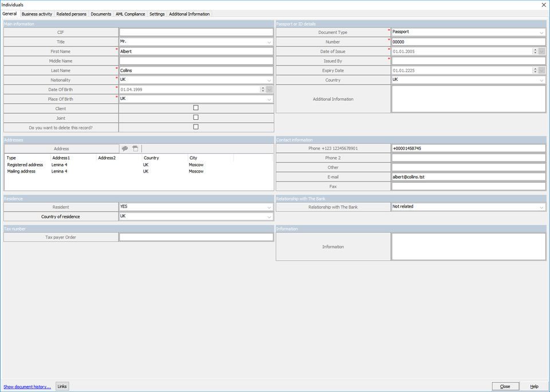
Task: Click the Date Of Birth spinner arrows
Action: coord(262,89)
